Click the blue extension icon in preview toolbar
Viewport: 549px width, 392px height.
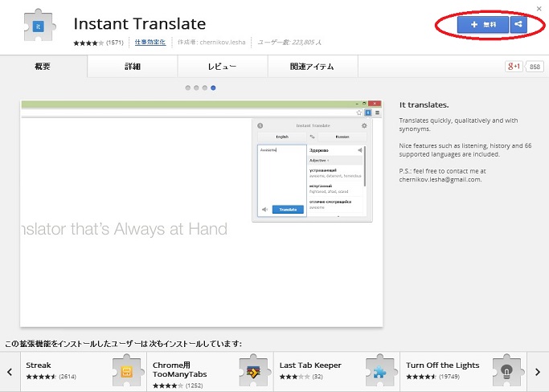point(368,112)
